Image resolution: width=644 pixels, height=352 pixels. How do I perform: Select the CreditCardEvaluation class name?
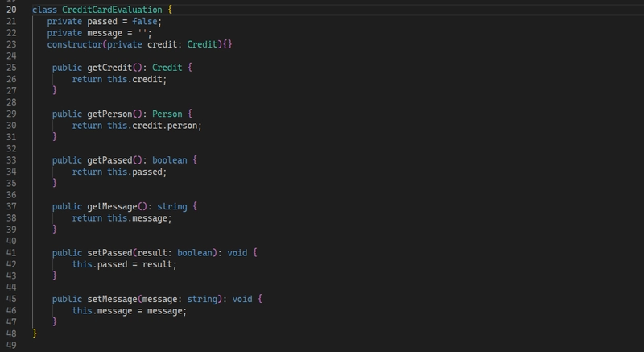(x=112, y=10)
